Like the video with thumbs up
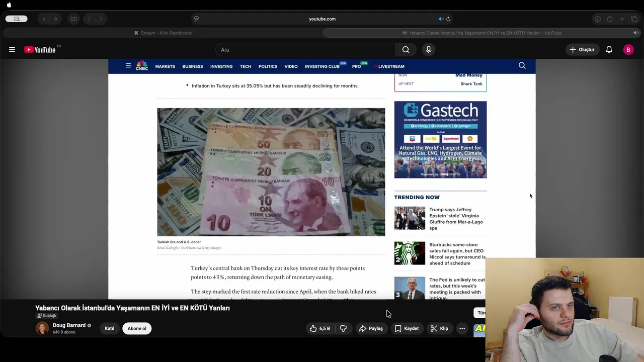Viewport: 644px width, 362px height. coord(320,329)
